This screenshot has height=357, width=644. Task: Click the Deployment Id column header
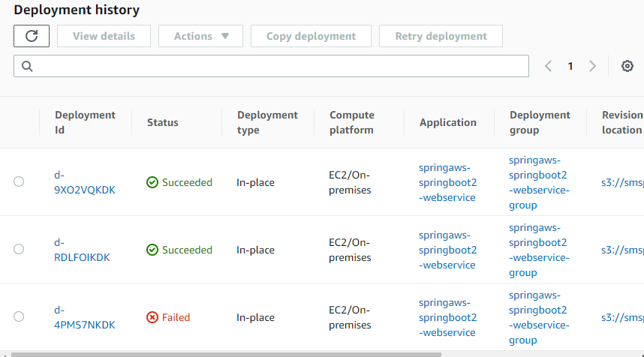tap(85, 122)
